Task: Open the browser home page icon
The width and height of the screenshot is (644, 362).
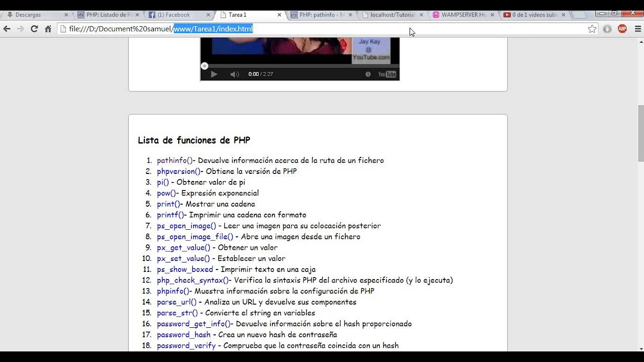Action: pos(48,29)
